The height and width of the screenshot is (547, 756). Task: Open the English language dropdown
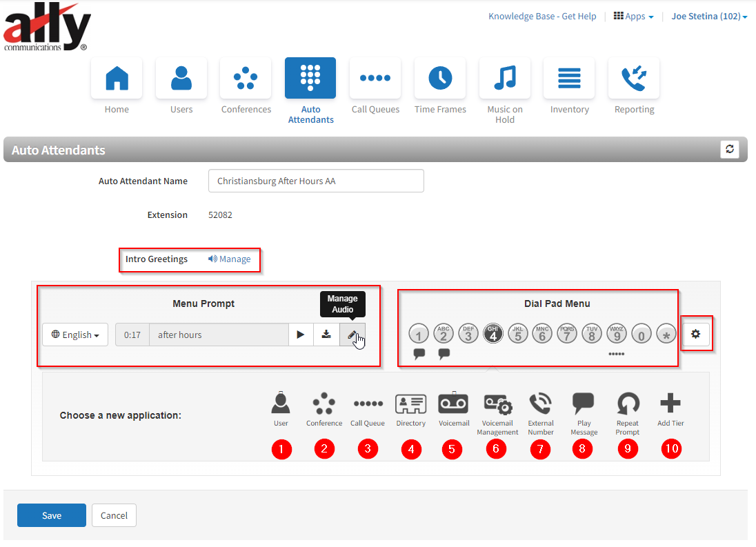(75, 335)
